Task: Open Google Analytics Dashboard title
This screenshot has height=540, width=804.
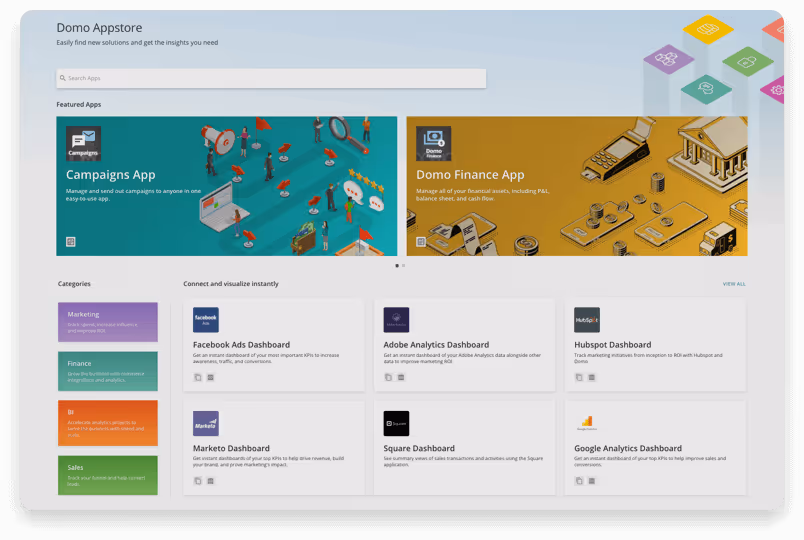Action: click(x=628, y=449)
